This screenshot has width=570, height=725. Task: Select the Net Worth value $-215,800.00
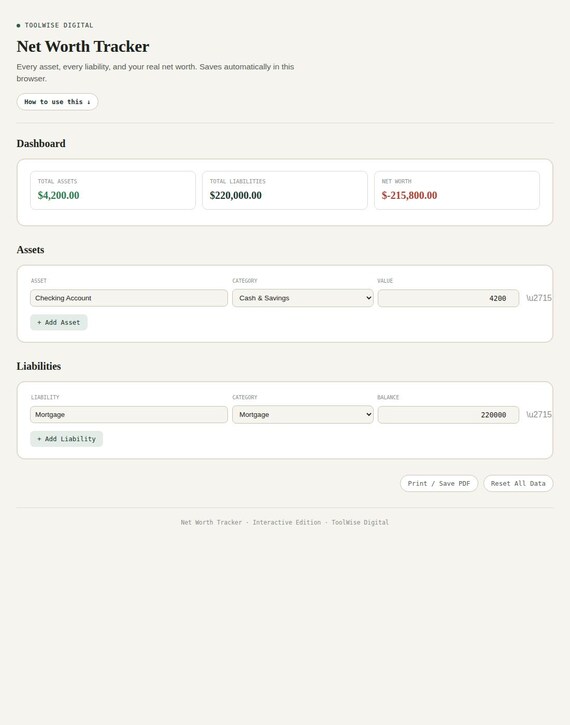(409, 195)
